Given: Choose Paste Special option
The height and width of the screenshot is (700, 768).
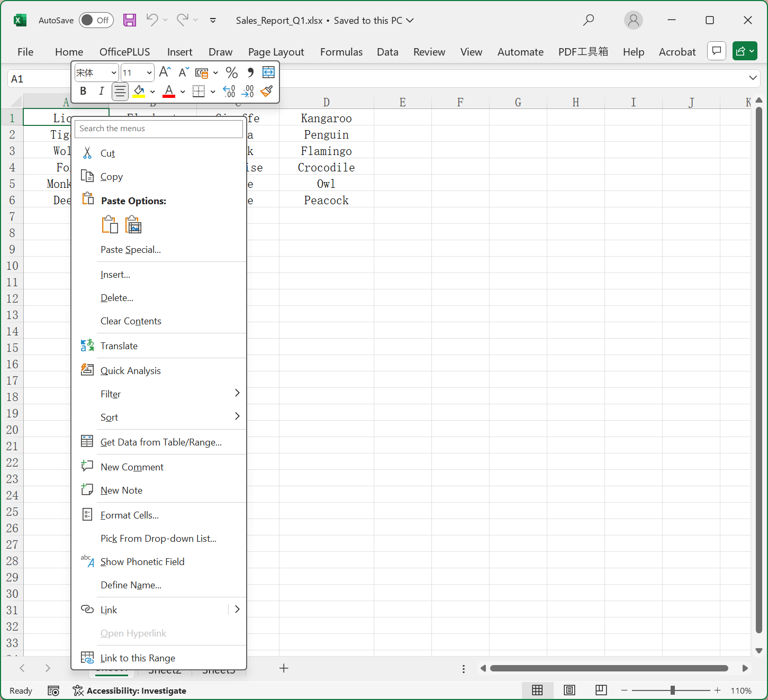Looking at the screenshot, I should click(131, 249).
